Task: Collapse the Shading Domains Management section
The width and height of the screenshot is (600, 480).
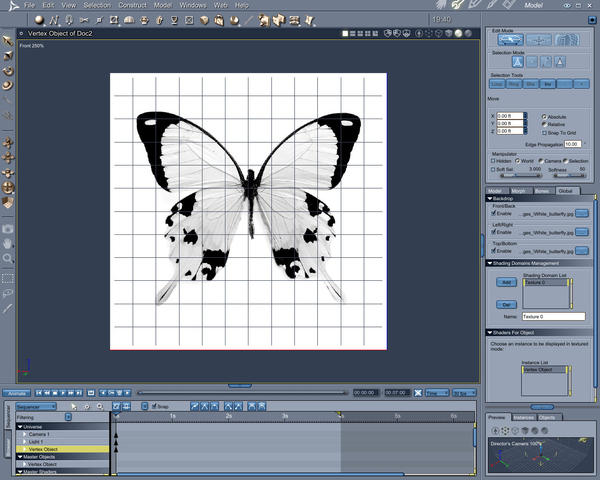Action: 489,263
